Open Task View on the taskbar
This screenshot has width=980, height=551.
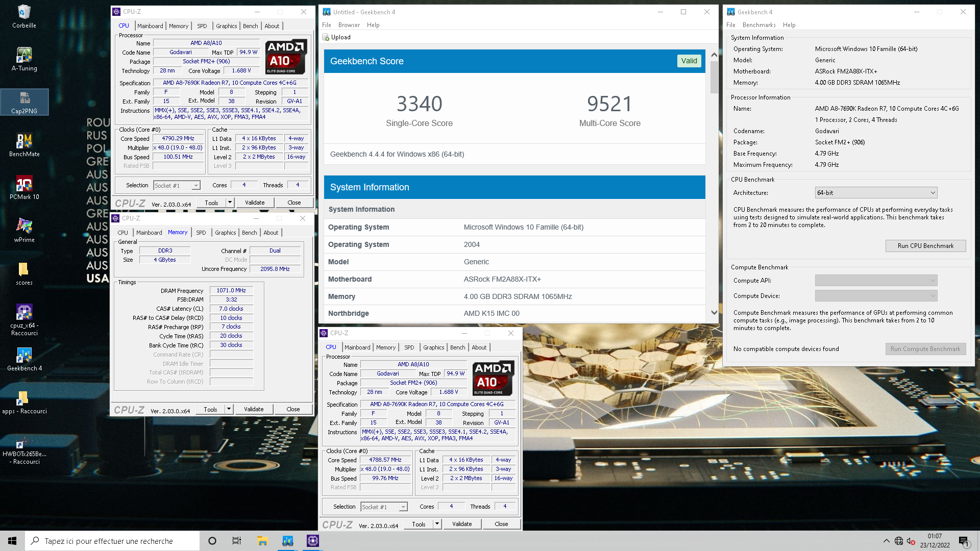coord(237,541)
